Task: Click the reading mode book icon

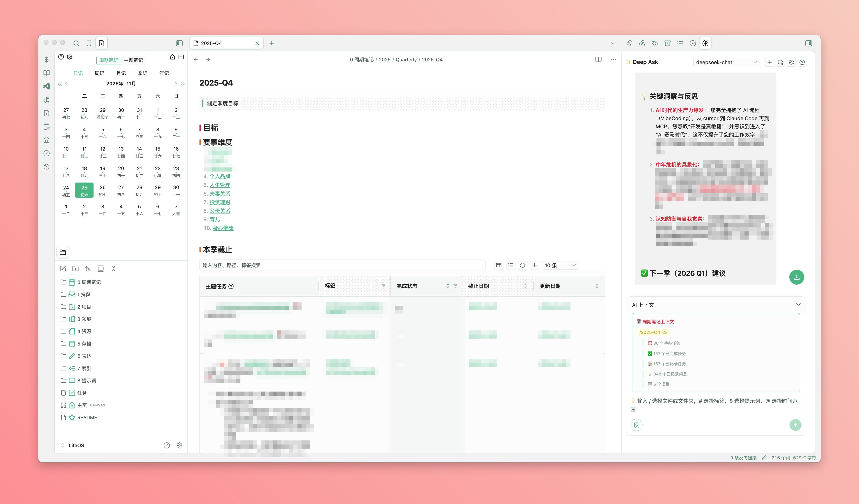Action: (598, 60)
